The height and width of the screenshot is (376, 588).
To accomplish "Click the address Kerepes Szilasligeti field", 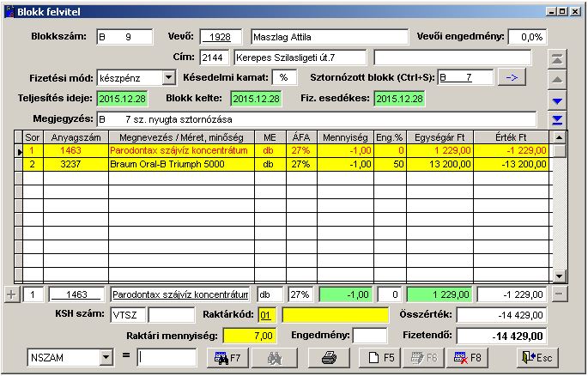I will pyautogui.click(x=300, y=58).
